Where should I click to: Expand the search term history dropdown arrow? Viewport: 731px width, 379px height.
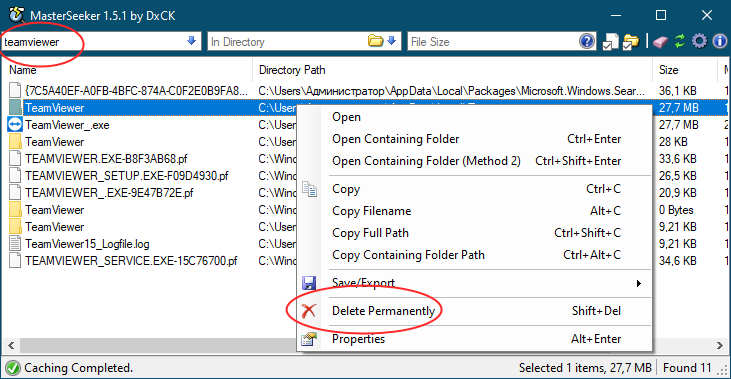pos(191,41)
